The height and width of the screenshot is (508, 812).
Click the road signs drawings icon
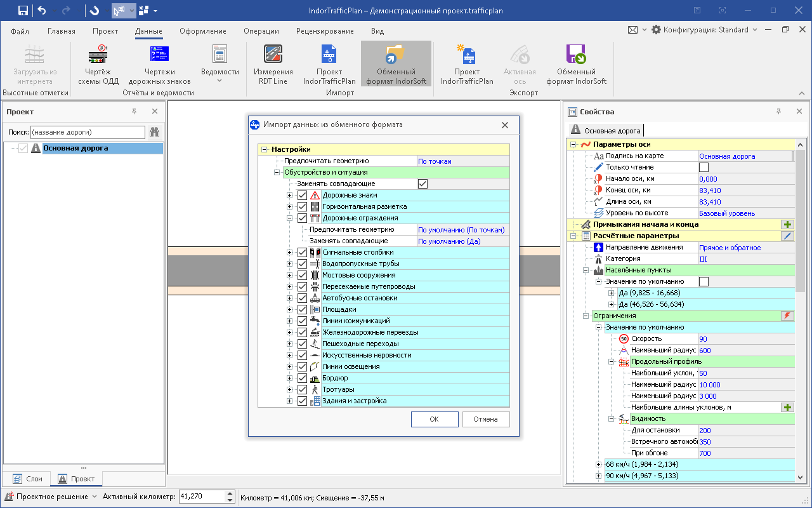(159, 55)
